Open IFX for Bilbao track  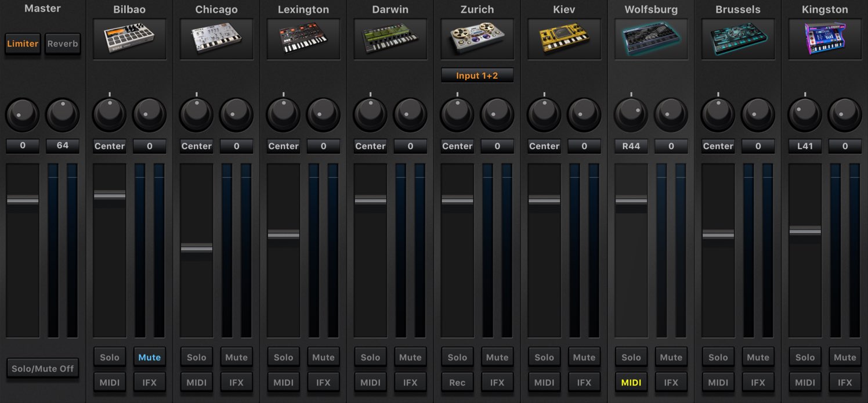pyautogui.click(x=150, y=383)
